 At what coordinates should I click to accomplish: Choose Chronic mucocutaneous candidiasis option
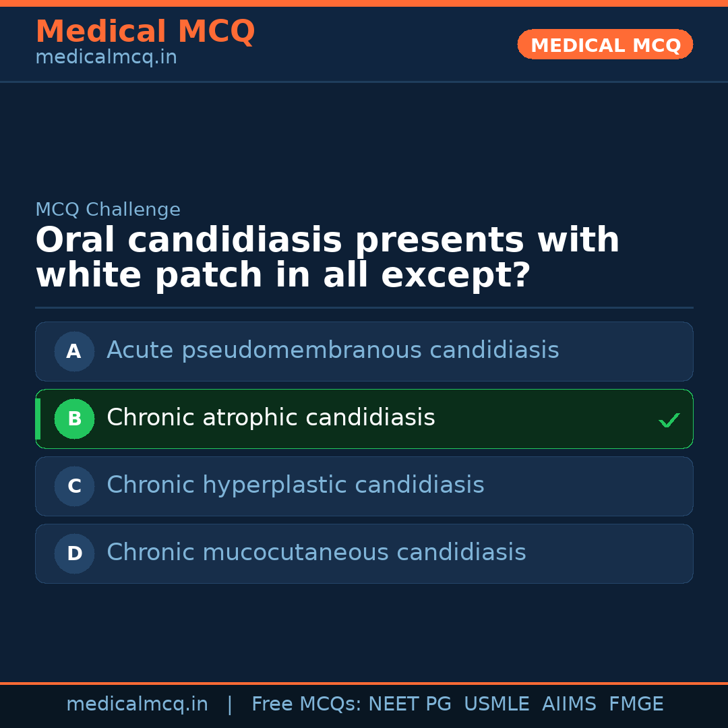[316, 553]
